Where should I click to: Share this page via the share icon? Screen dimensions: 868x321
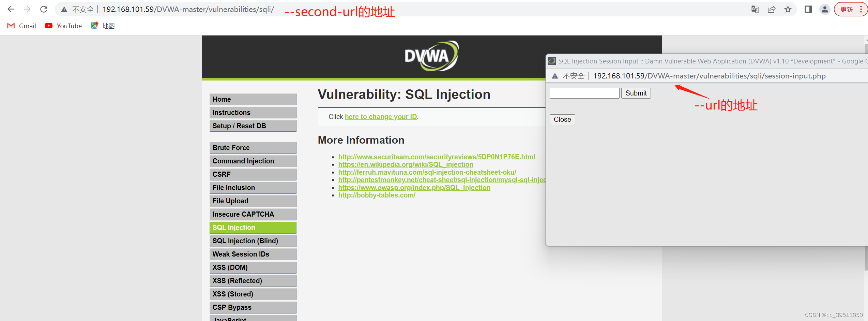point(771,9)
